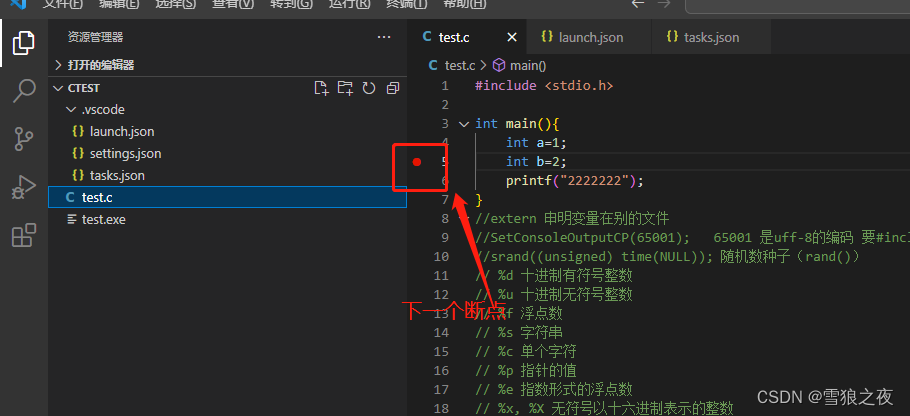Click the %c 单个字符 comment line
This screenshot has height=416, width=910.
point(526,352)
